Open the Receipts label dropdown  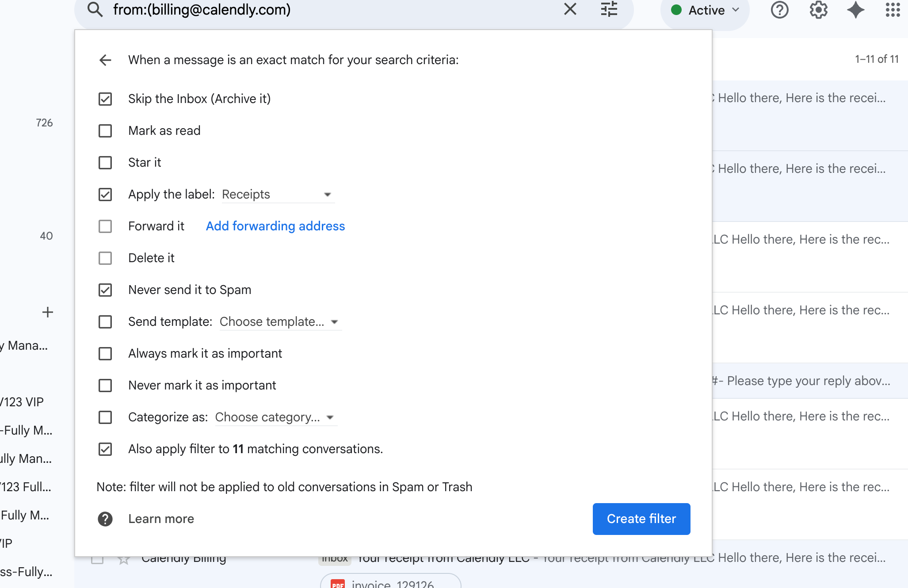[x=277, y=195]
